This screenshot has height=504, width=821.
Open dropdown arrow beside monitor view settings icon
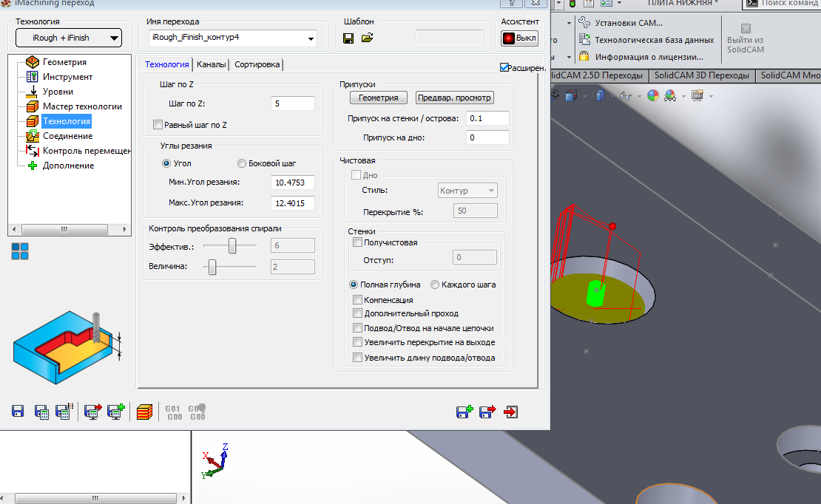711,96
